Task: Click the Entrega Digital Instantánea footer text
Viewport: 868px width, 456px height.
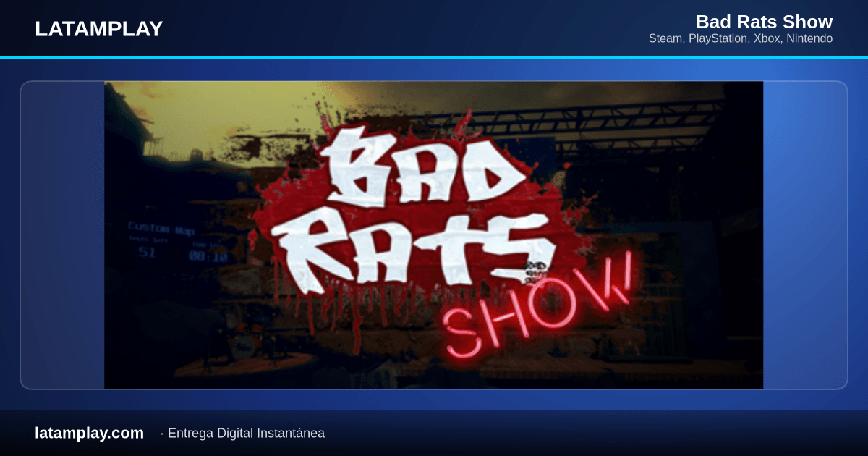Action: click(x=246, y=434)
